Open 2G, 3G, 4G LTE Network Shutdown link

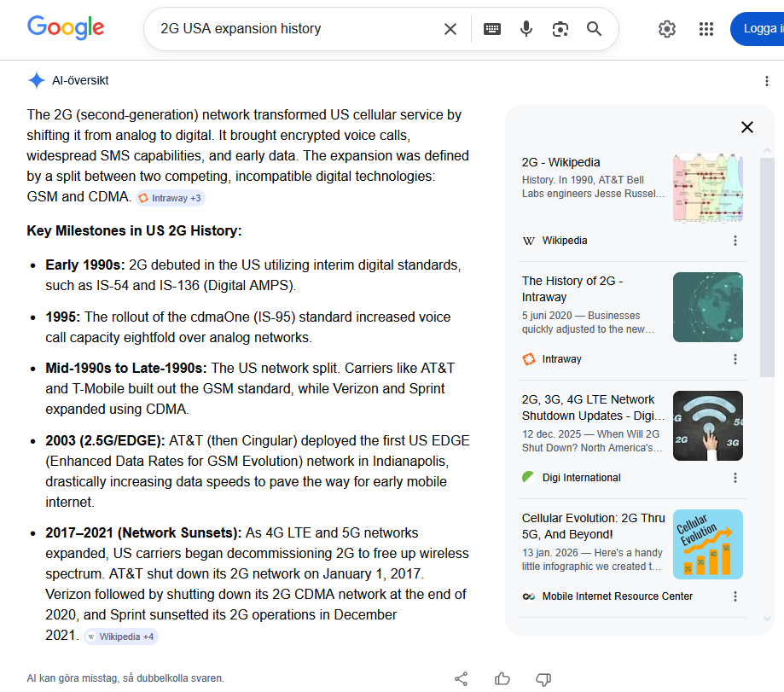click(593, 408)
